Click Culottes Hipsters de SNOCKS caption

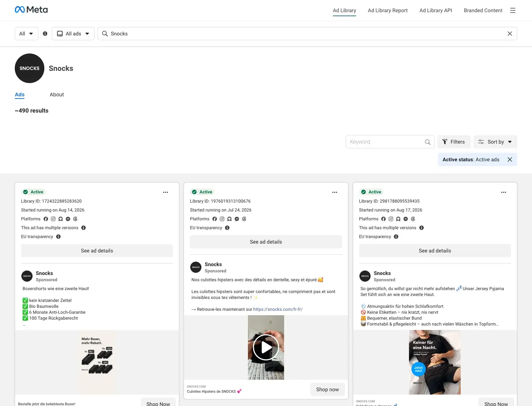(x=214, y=391)
